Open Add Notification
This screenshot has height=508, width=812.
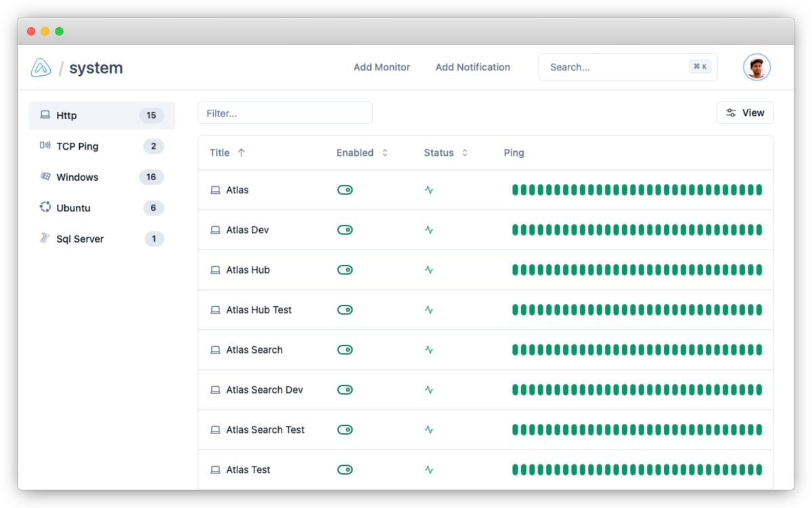point(473,67)
